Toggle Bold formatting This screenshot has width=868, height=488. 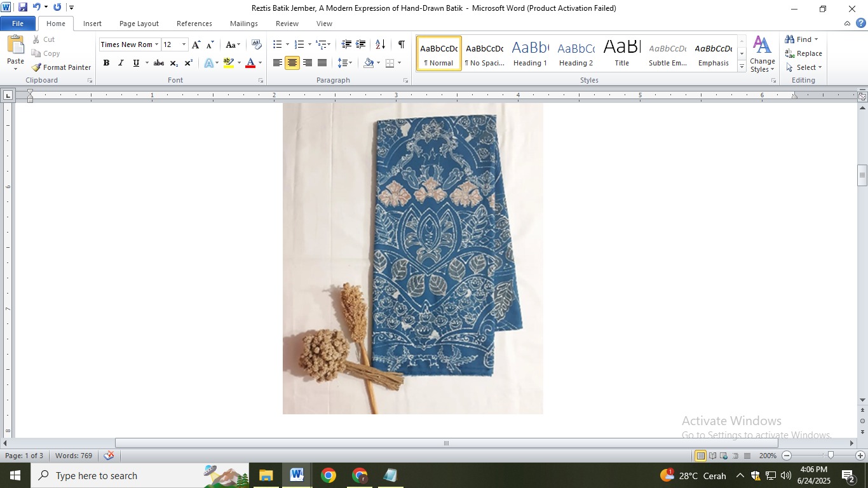(x=106, y=63)
